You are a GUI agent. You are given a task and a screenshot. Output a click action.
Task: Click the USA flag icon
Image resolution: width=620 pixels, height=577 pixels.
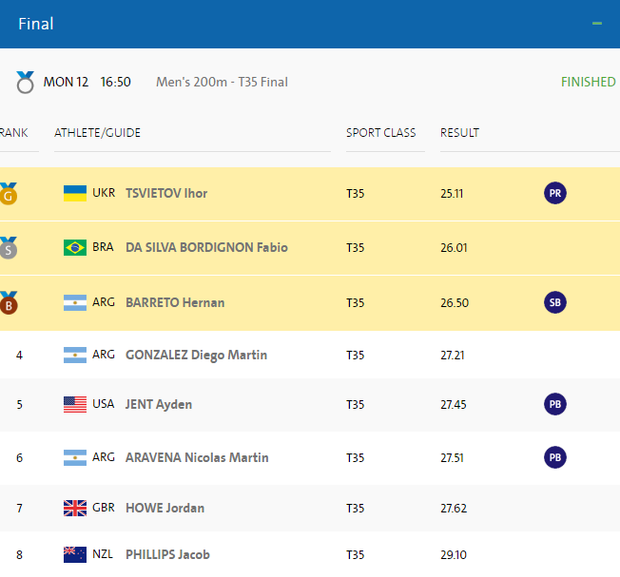(75, 404)
